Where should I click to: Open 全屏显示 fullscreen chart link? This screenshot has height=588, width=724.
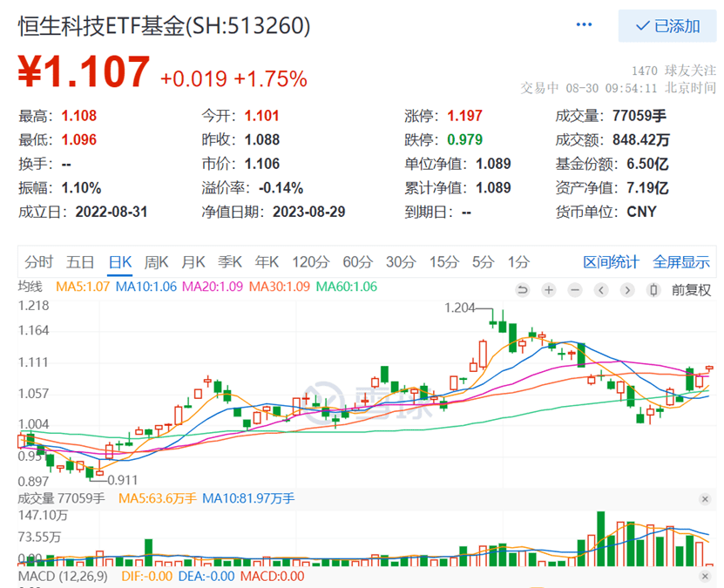coord(681,262)
